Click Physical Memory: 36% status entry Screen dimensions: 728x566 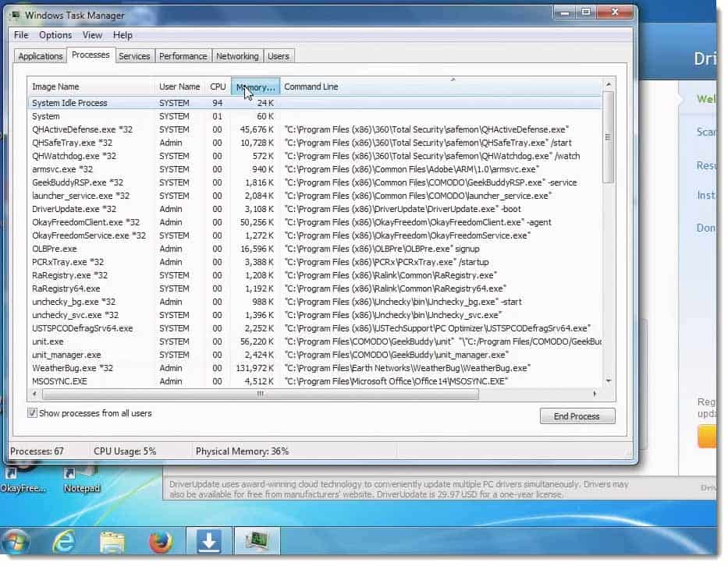click(x=243, y=451)
